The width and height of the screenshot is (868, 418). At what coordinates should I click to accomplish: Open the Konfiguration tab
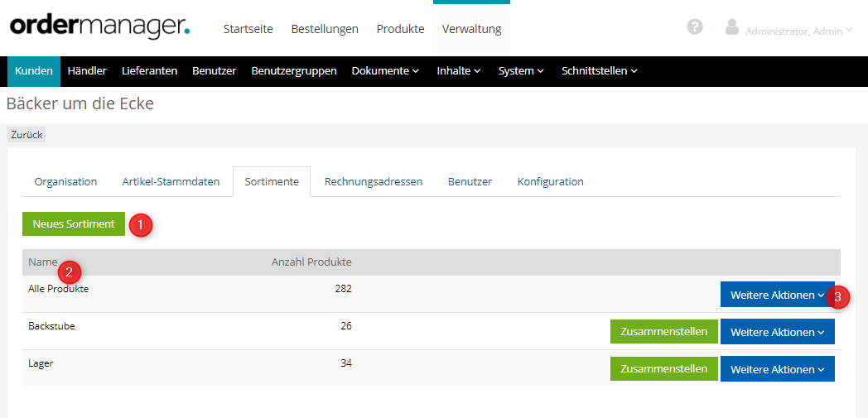(x=550, y=182)
